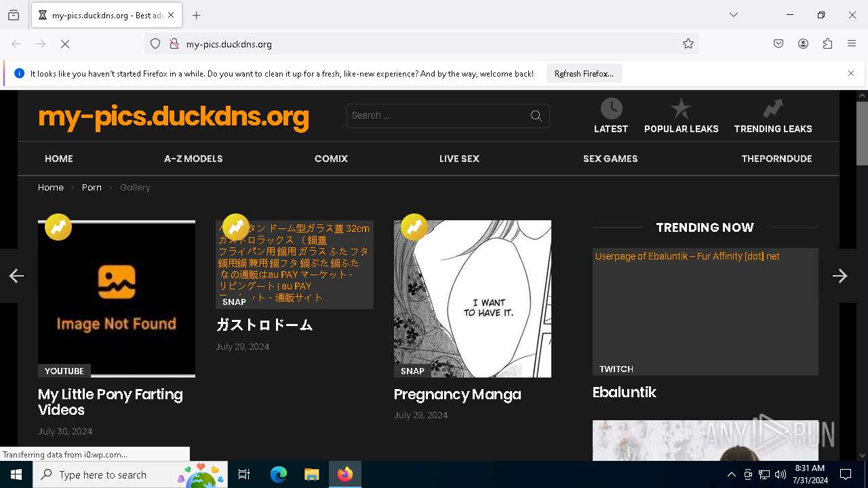Open the network tray icon
The height and width of the screenshot is (488, 868).
point(764,474)
